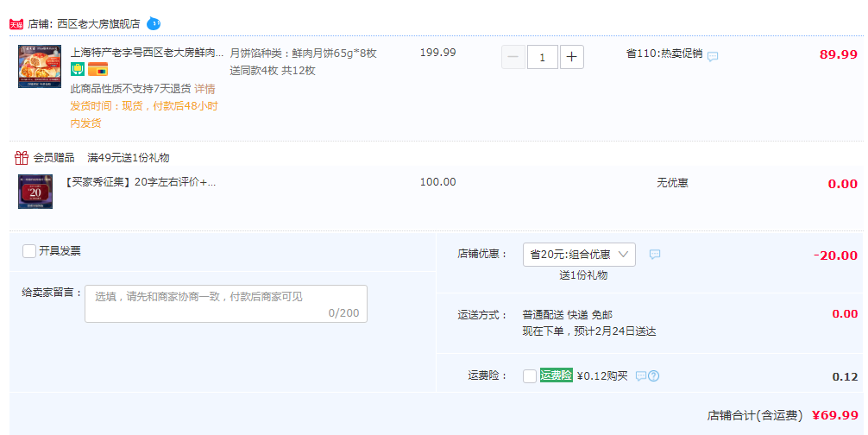Viewport: 868px width, 435px height.
Task: Click the 89.99 subtotal price
Action: click(x=839, y=54)
